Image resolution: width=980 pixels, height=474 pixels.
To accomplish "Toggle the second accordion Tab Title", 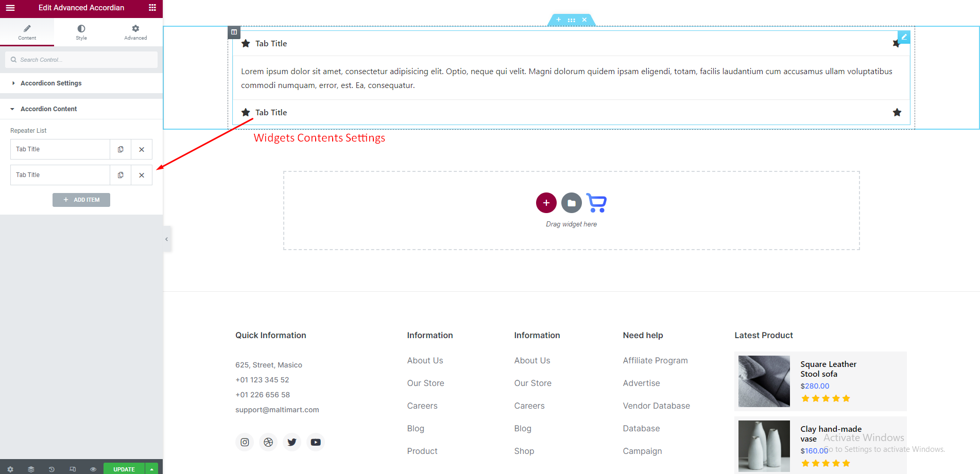I will [x=271, y=113].
